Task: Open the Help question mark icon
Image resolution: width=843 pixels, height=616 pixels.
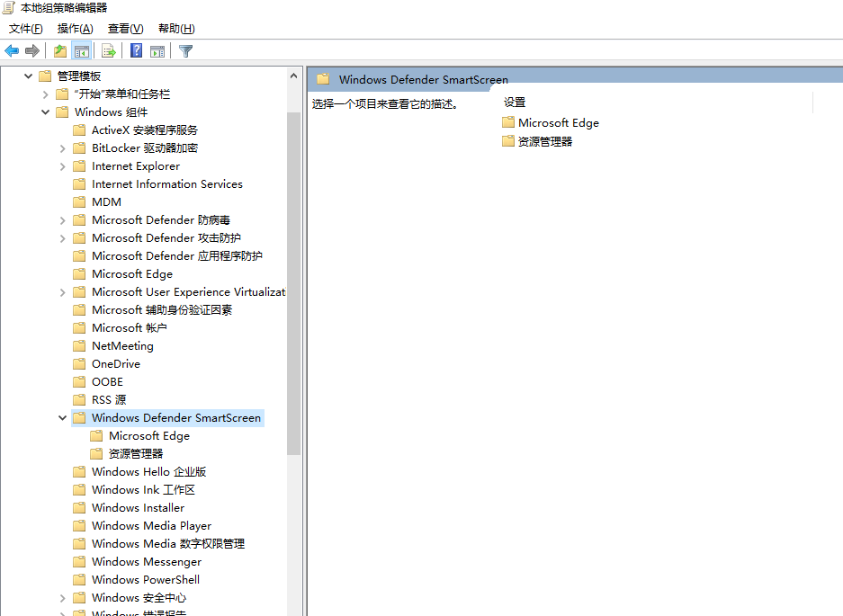Action: coord(137,50)
